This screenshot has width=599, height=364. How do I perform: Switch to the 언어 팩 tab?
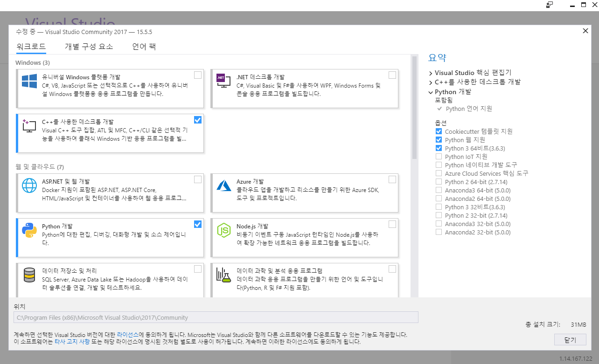(144, 47)
